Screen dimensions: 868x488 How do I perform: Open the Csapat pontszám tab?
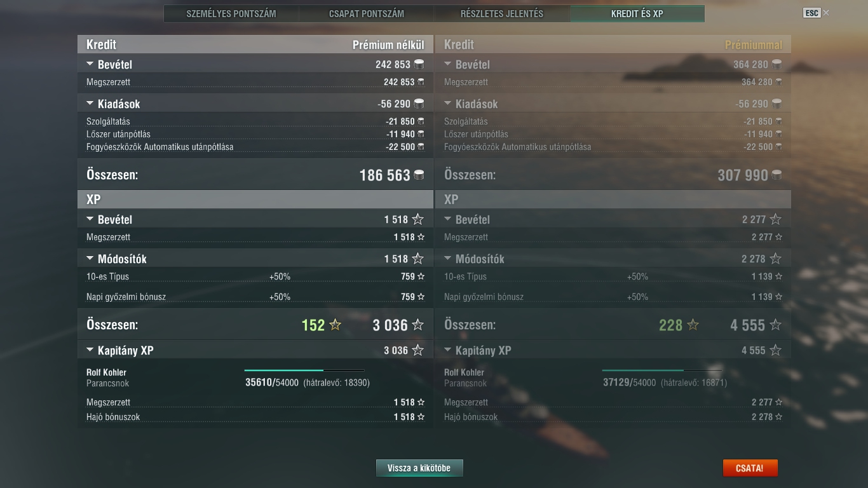[367, 13]
